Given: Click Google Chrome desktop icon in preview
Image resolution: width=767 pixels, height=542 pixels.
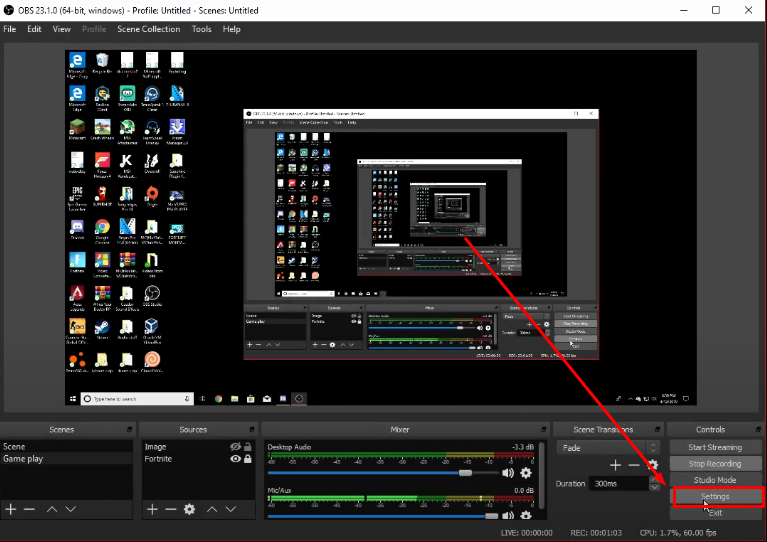Looking at the screenshot, I should [x=102, y=230].
